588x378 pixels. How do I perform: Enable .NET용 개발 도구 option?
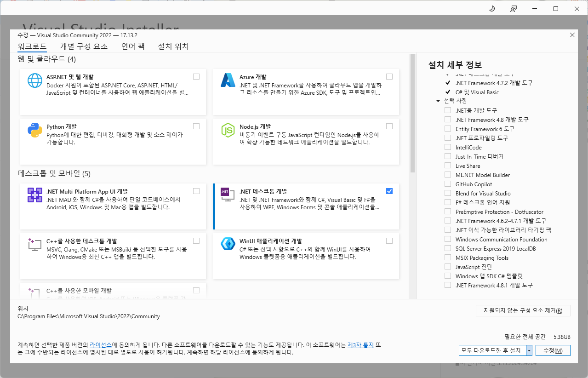tap(448, 110)
